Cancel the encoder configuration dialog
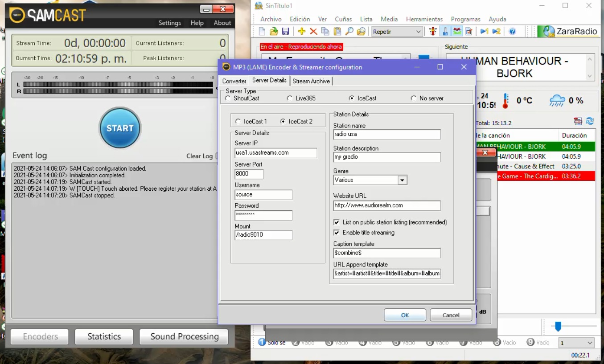The image size is (604, 364). [451, 315]
